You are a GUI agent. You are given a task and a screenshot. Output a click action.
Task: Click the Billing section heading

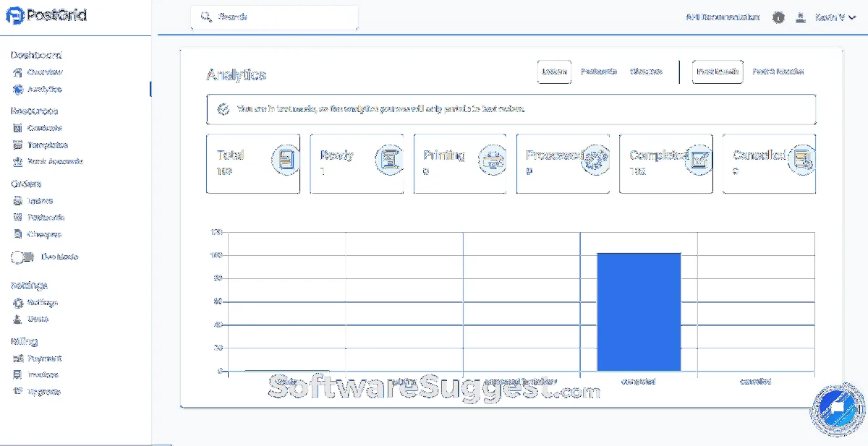click(25, 341)
